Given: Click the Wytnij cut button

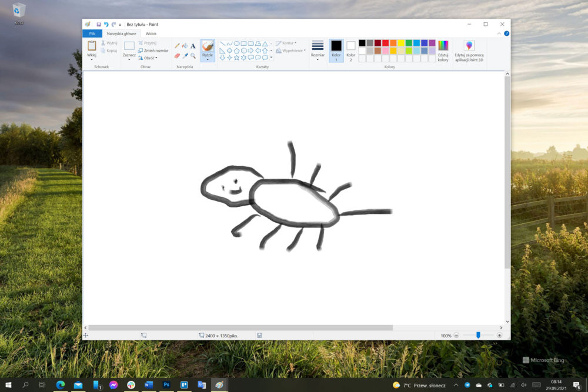Looking at the screenshot, I should point(109,43).
